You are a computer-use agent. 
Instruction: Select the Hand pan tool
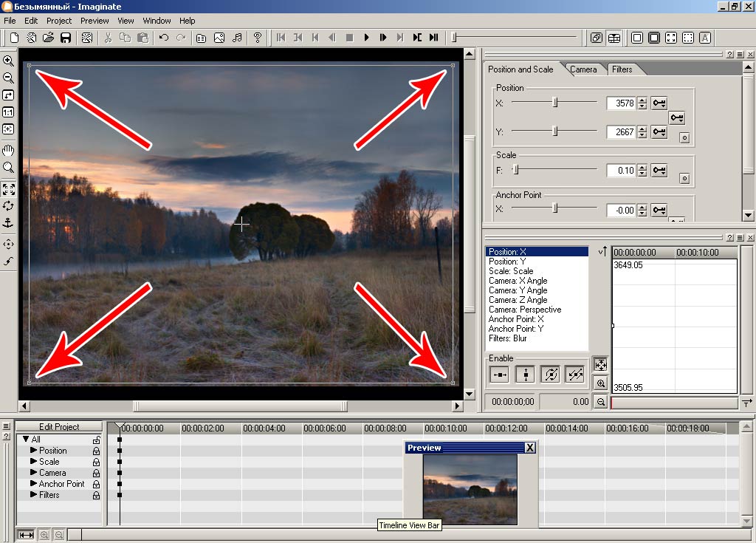(8, 150)
